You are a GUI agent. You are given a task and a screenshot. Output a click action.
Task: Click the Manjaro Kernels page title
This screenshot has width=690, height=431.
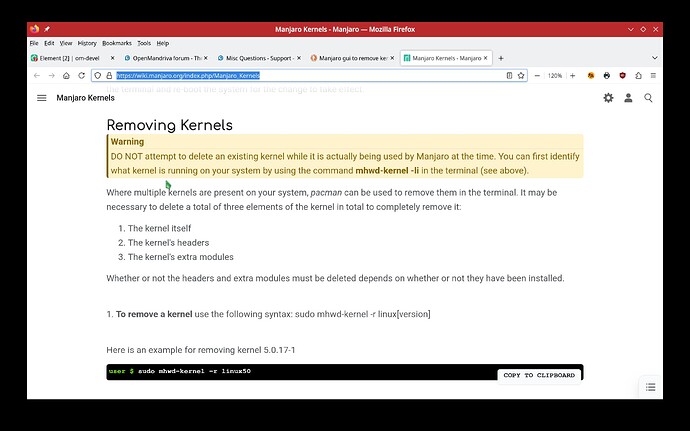pos(85,98)
